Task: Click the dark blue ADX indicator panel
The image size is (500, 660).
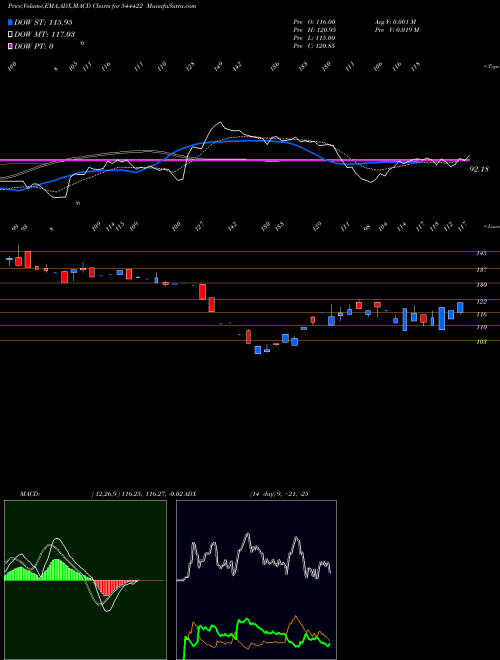Action: 256,580
